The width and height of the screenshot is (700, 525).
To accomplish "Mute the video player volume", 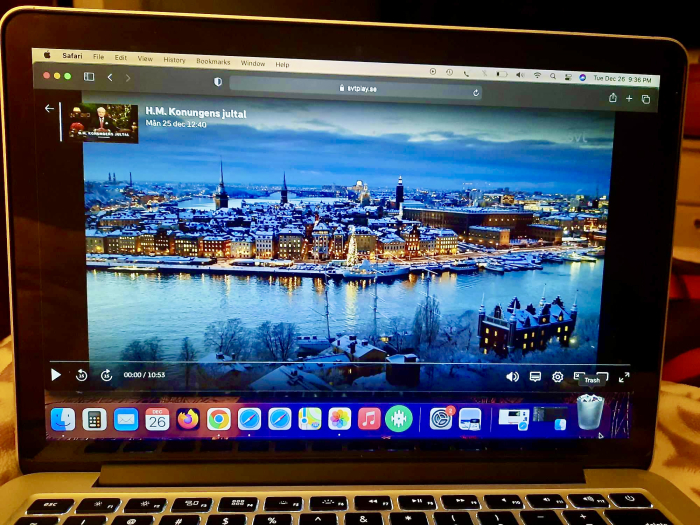I will point(512,377).
